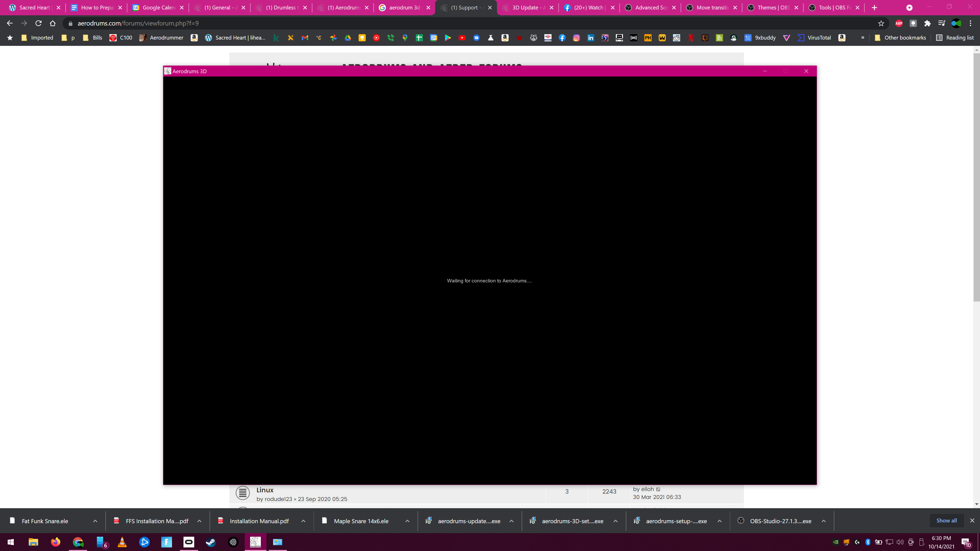Open the YouTube Music bookmark icon
Screen dimensions: 980x551
pyautogui.click(x=376, y=38)
